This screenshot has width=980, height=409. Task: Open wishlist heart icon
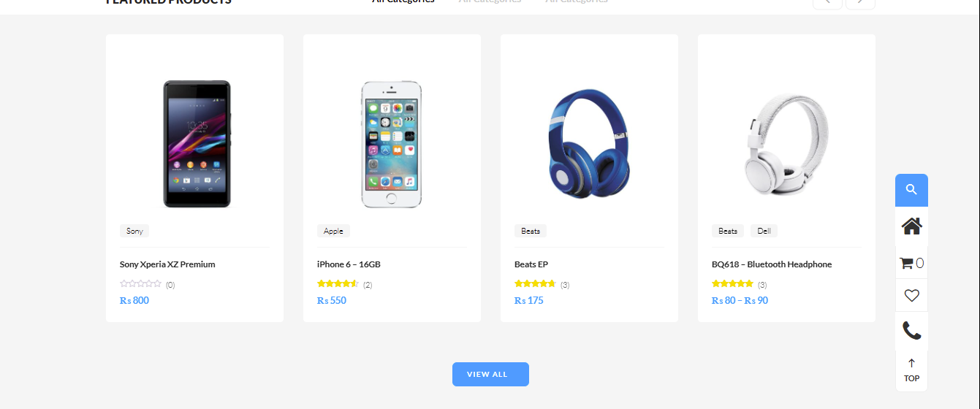point(911,296)
